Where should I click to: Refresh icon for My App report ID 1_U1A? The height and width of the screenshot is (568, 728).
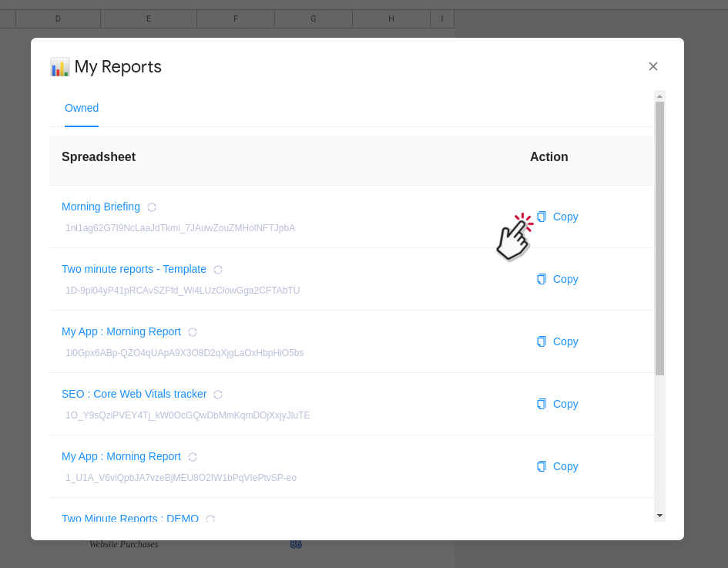pos(193,457)
